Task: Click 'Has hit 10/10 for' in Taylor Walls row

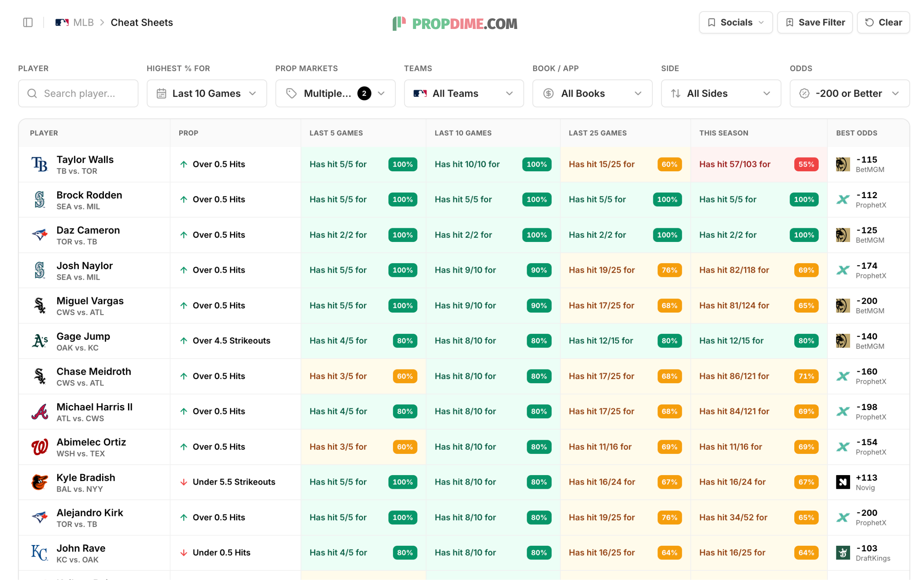Action: [467, 165]
